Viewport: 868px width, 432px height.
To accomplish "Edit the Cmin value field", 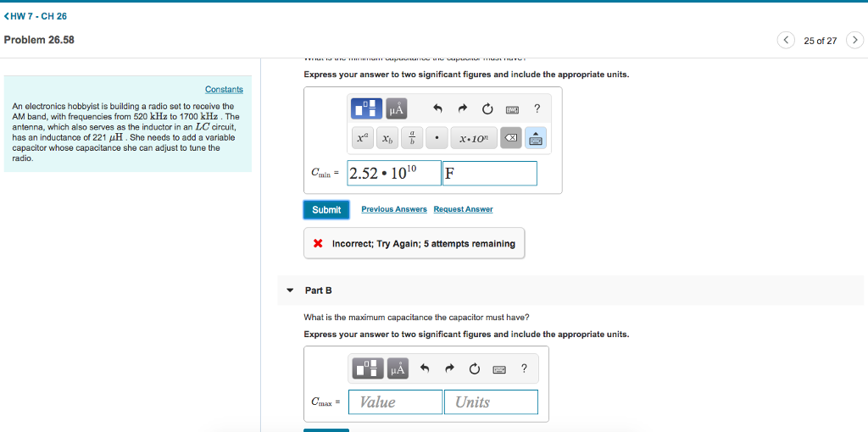I will click(x=394, y=173).
